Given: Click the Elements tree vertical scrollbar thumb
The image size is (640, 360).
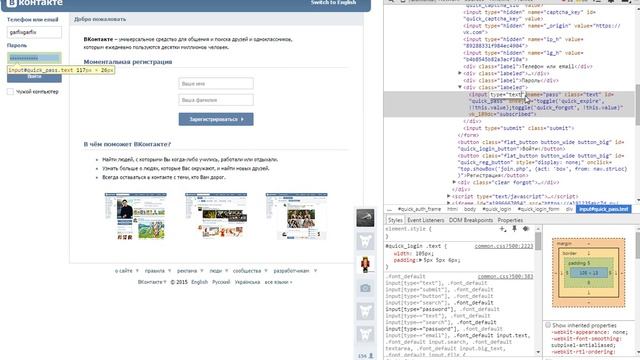Looking at the screenshot, I should 637,105.
